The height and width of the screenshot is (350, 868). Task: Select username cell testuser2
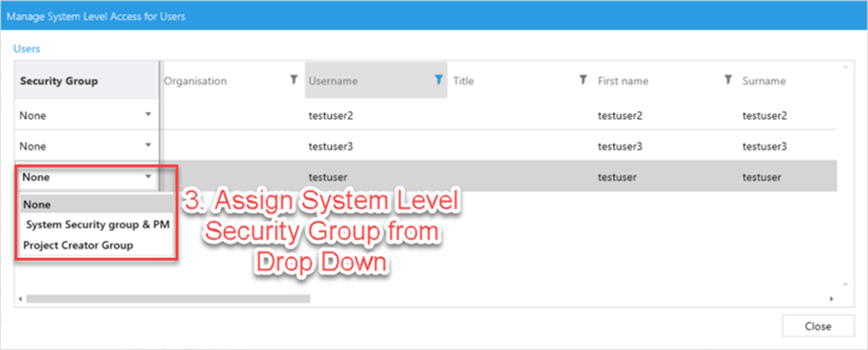(331, 116)
